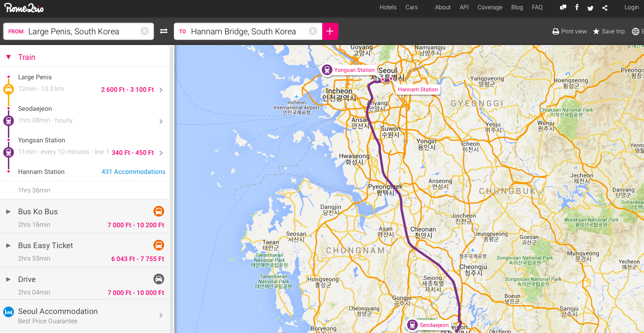The height and width of the screenshot is (333, 644).
Task: Save trip with the star button
Action: coord(609,32)
